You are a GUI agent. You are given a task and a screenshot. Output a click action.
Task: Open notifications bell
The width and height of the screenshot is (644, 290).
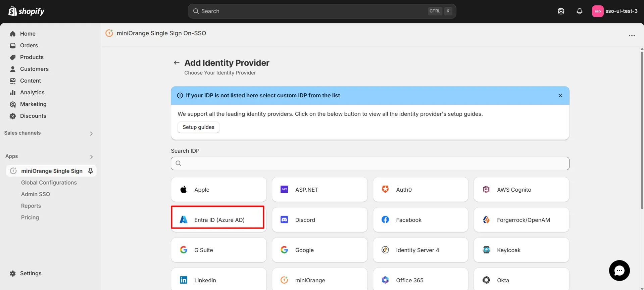click(579, 11)
